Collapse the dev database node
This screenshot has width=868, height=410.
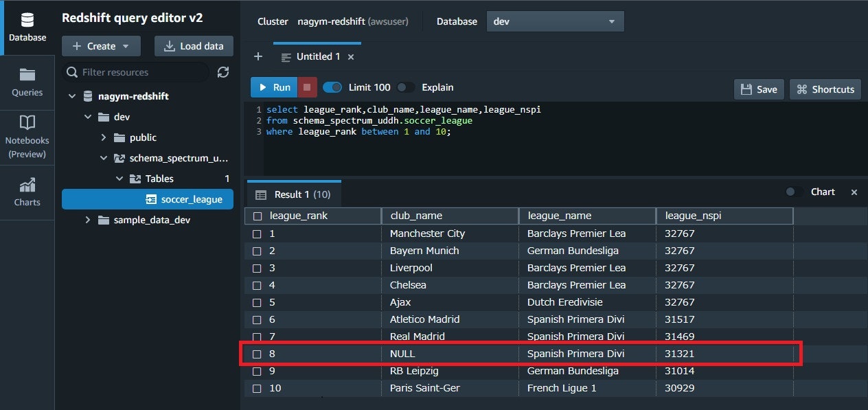click(x=88, y=117)
